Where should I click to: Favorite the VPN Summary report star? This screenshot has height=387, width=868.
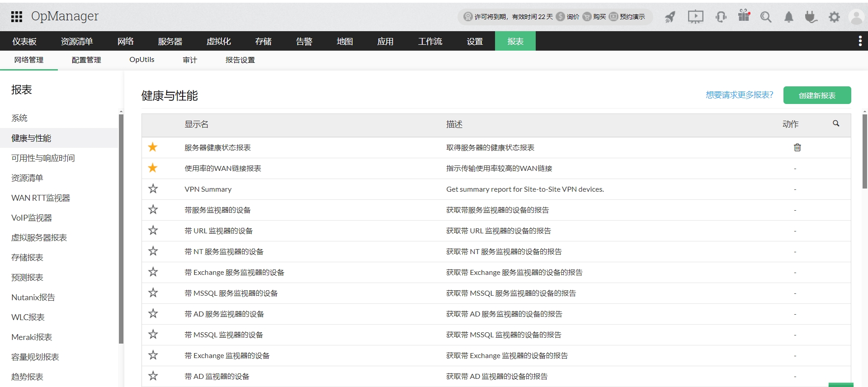(153, 189)
